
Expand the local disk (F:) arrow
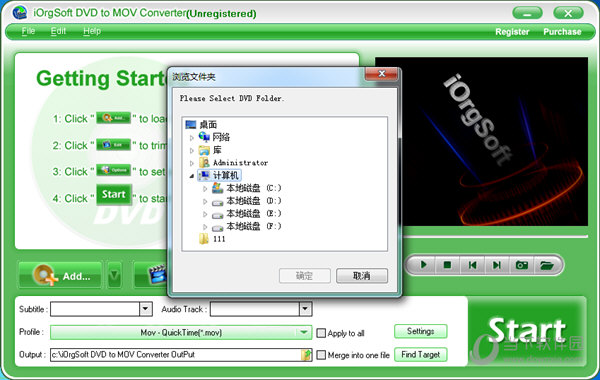pyautogui.click(x=205, y=227)
